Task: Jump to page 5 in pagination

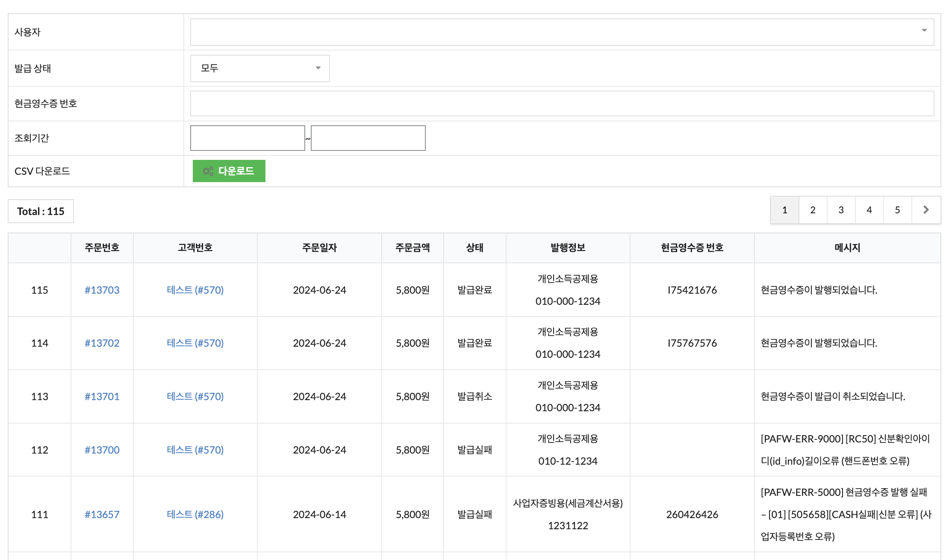Action: point(897,210)
